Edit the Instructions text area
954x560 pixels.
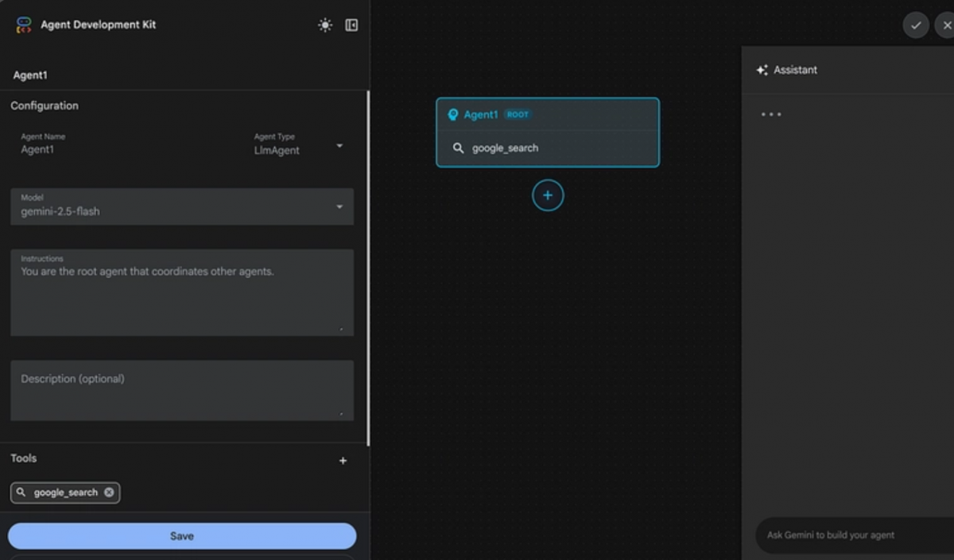181,292
